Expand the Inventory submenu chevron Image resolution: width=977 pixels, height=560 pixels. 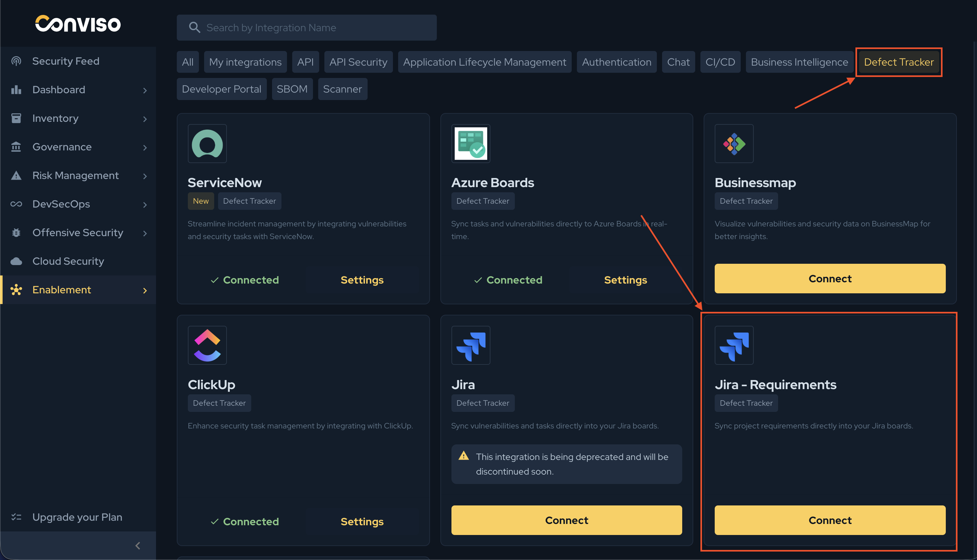145,119
